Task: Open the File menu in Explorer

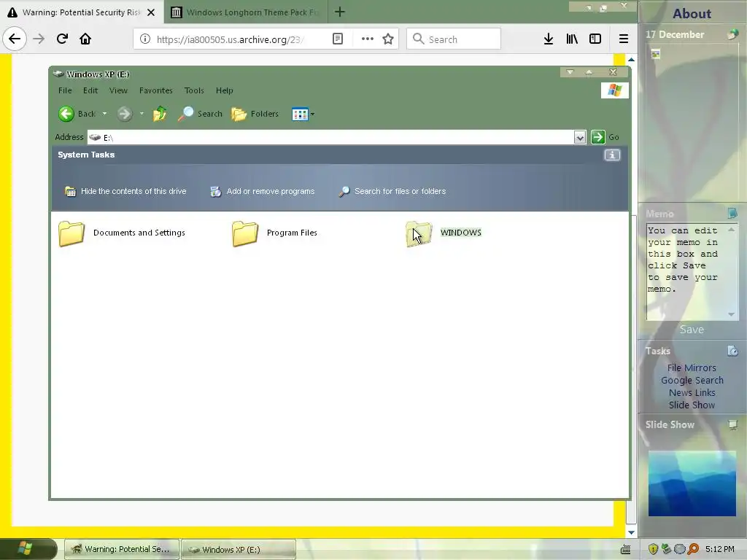Action: 65,90
